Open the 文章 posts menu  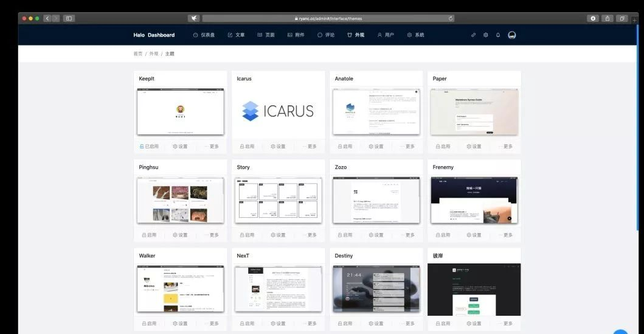236,35
